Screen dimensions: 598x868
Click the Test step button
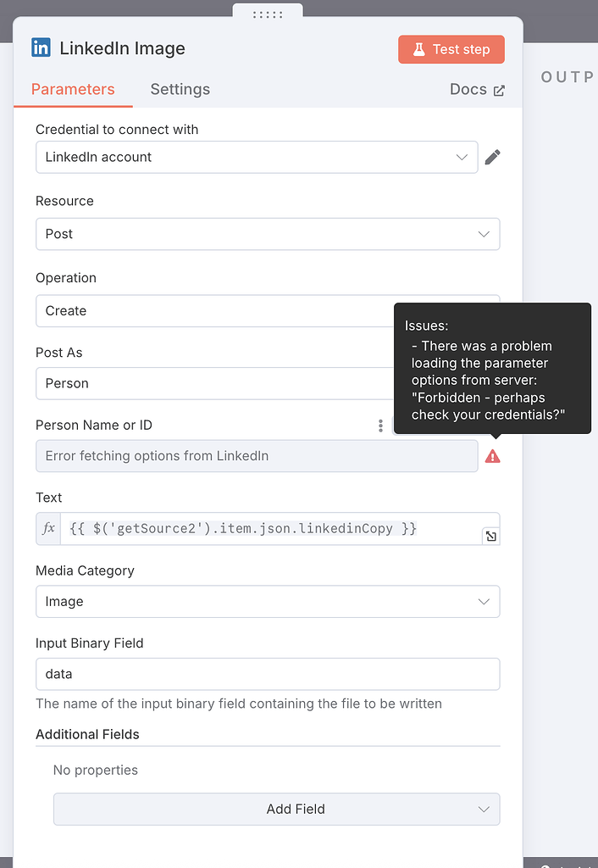pyautogui.click(x=451, y=49)
